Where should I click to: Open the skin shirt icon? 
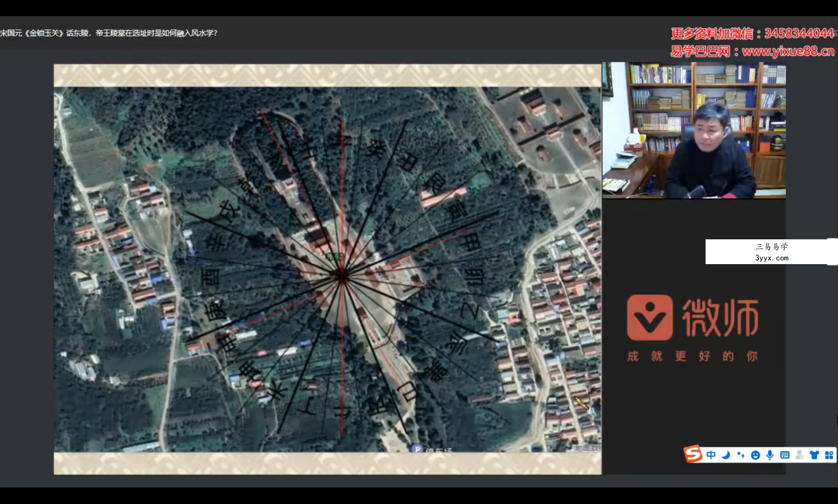(814, 455)
